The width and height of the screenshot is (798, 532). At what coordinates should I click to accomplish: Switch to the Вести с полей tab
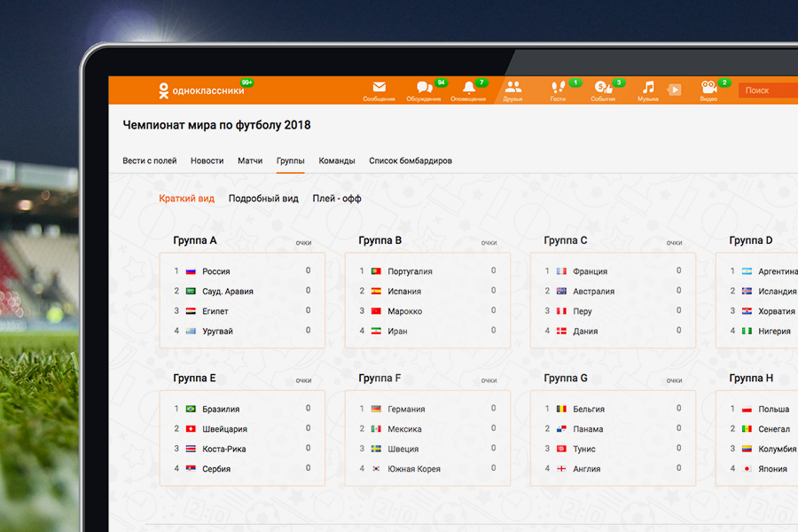coord(150,160)
